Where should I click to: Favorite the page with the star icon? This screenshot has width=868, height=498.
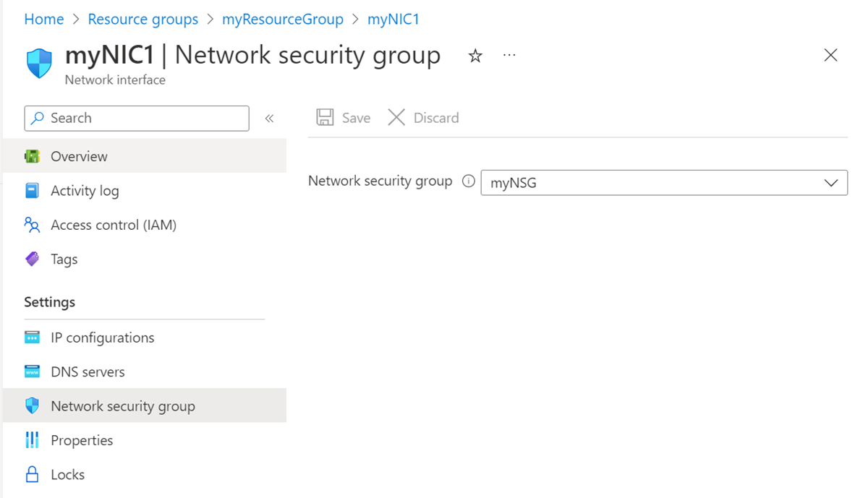pyautogui.click(x=475, y=55)
